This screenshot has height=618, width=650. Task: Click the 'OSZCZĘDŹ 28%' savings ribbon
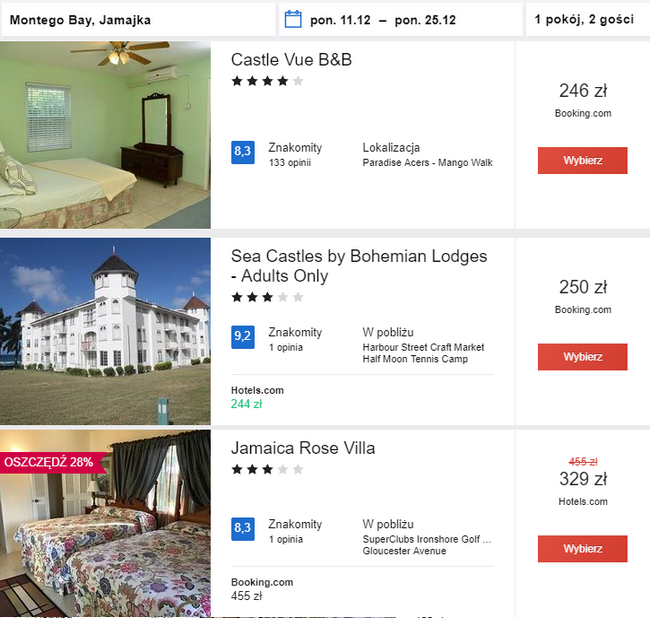tap(48, 462)
